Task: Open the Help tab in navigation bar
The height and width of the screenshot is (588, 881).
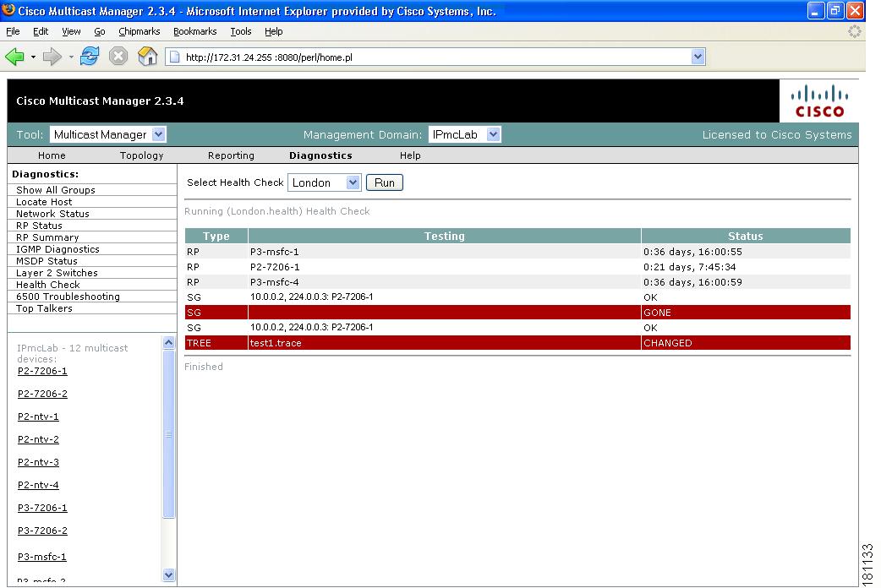Action: tap(410, 155)
